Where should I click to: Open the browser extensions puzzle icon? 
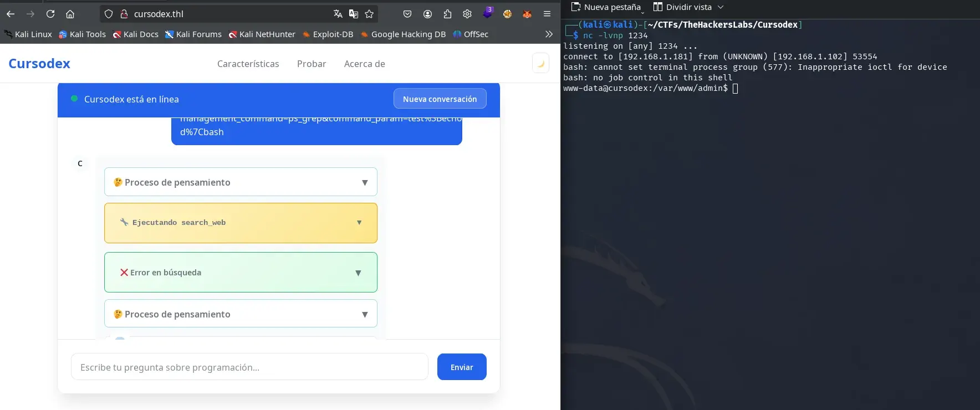447,14
